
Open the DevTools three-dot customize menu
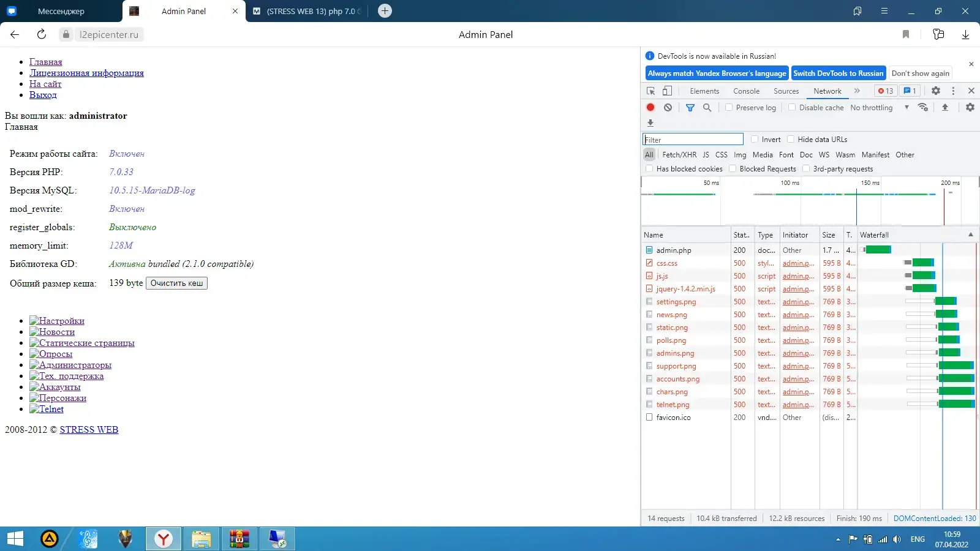coord(953,91)
